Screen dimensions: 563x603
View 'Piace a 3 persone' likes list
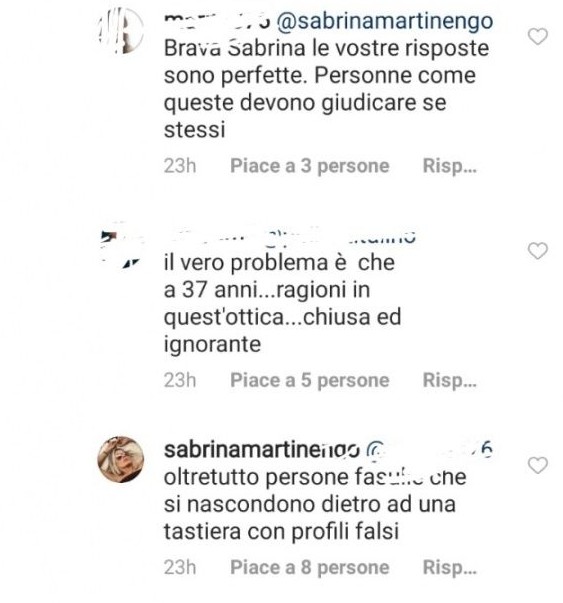pyautogui.click(x=310, y=166)
